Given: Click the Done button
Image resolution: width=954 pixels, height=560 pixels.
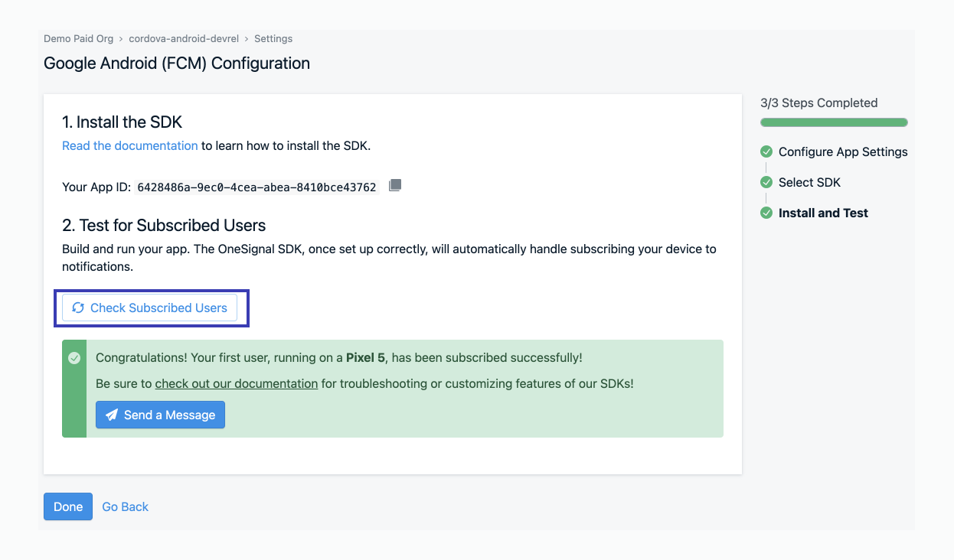Looking at the screenshot, I should [x=67, y=506].
